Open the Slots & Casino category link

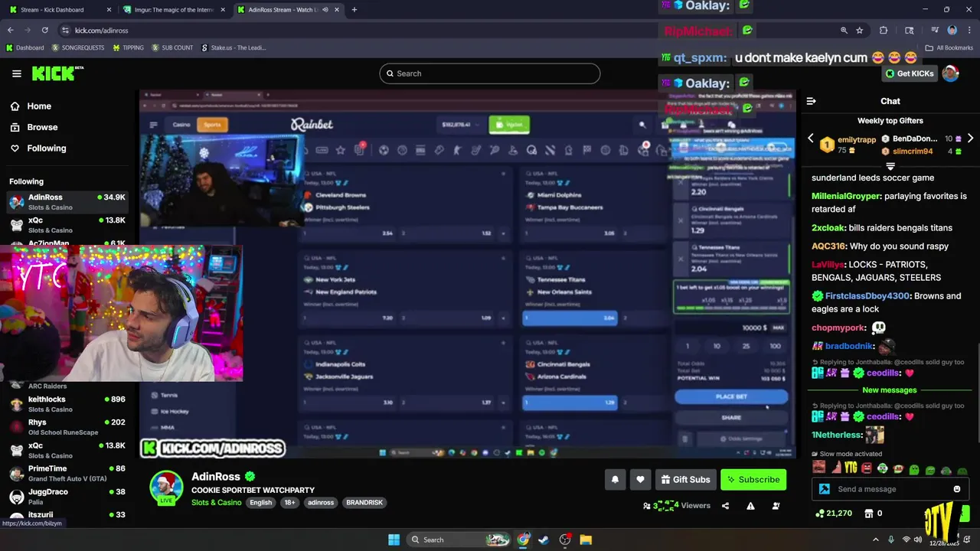pyautogui.click(x=216, y=503)
